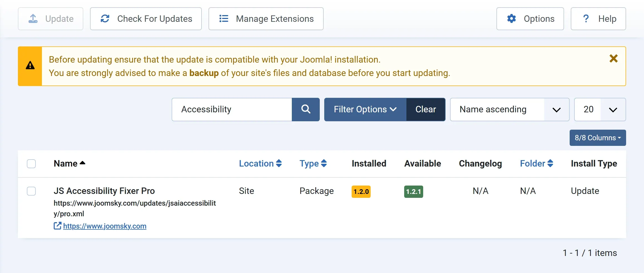The width and height of the screenshot is (644, 273).
Task: Open Manage Extensions
Action: pos(266,19)
